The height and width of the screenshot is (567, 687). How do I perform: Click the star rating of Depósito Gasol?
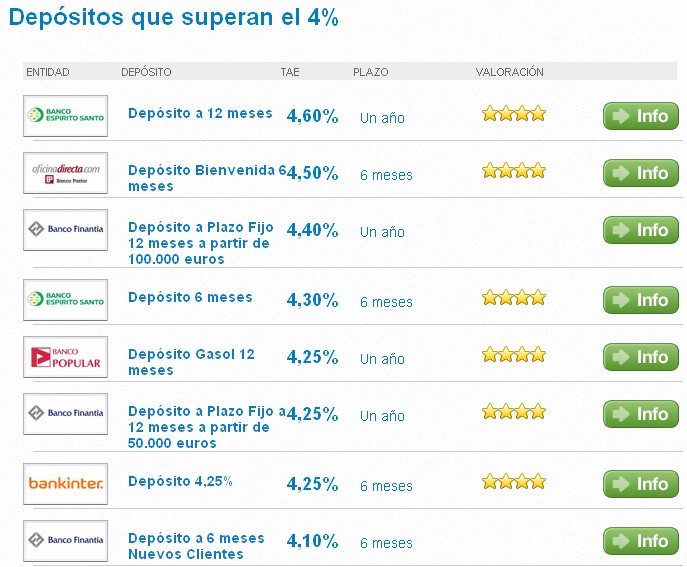514,355
